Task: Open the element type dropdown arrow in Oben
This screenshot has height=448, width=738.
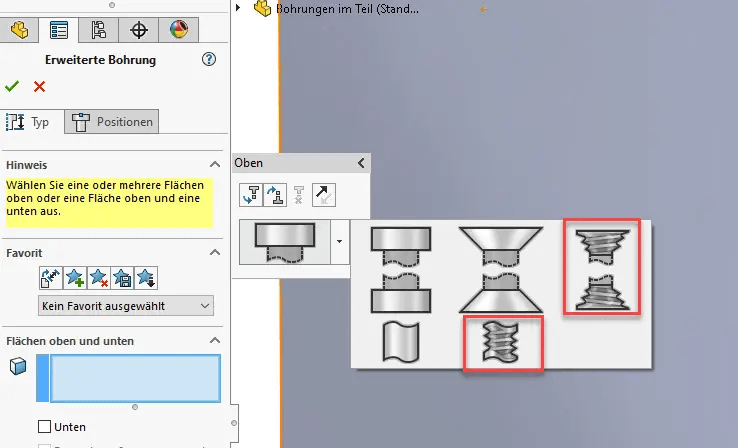Action: click(341, 241)
